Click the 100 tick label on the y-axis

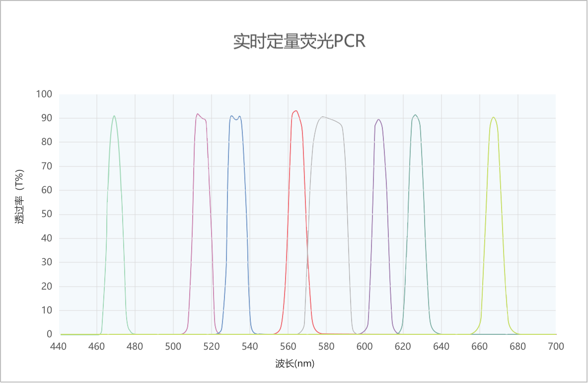pyautogui.click(x=44, y=94)
